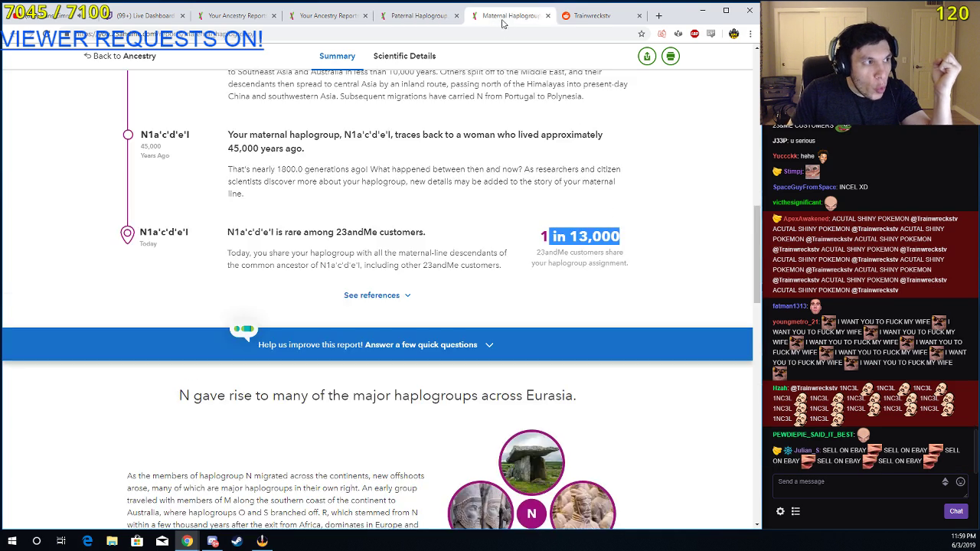Open the Scientific Details tab

tap(404, 56)
